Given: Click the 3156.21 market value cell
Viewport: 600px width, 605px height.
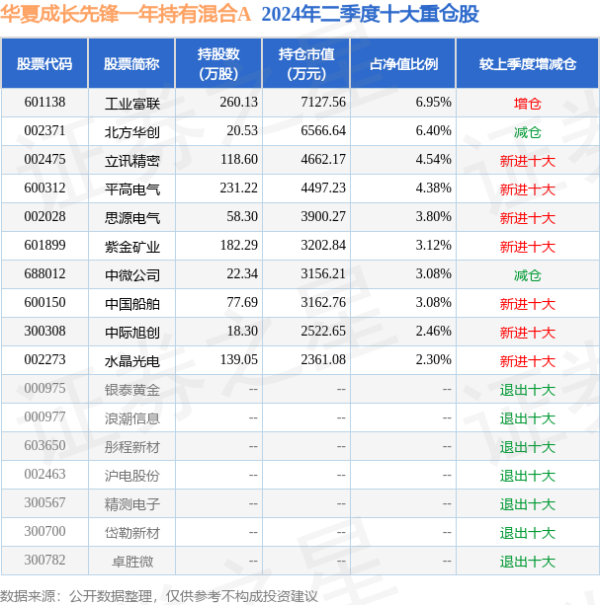Looking at the screenshot, I should [323, 274].
